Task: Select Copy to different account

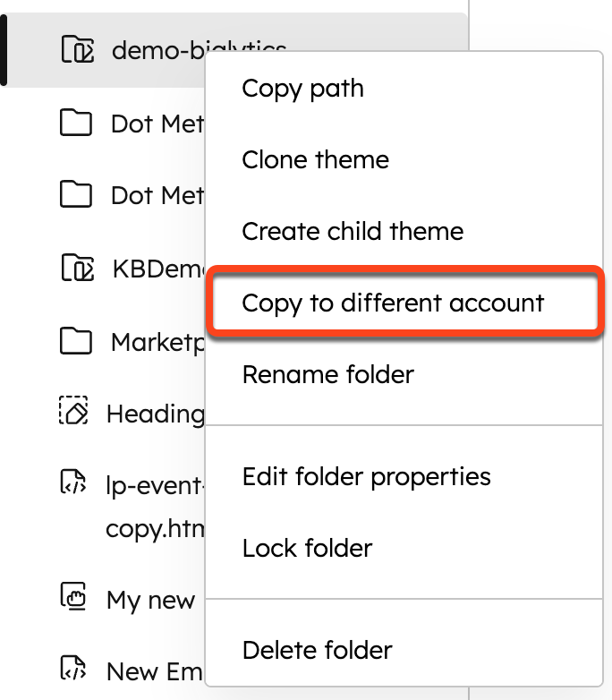Action: coord(393,303)
